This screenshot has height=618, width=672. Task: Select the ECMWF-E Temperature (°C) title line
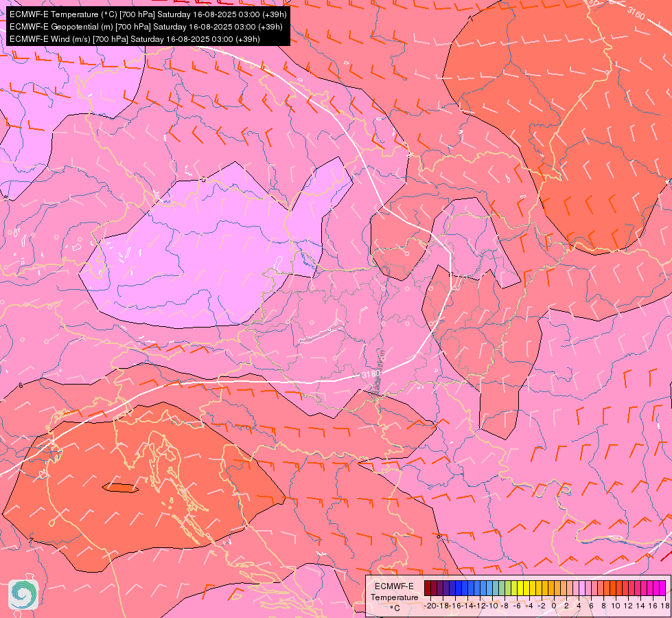pos(148,14)
